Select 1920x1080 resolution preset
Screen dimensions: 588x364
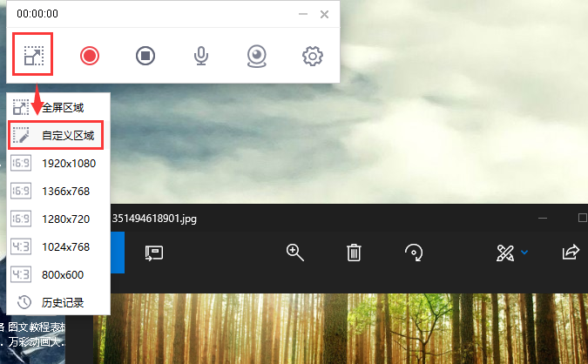[58, 164]
